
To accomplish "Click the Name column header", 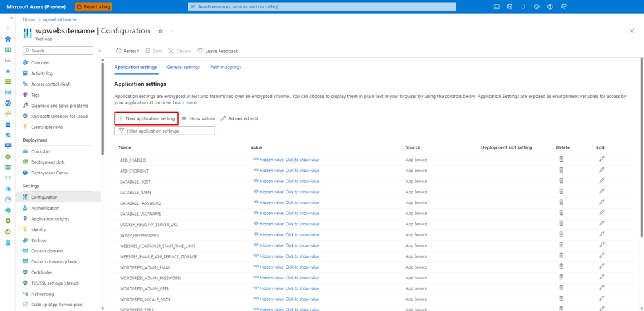I will [x=125, y=147].
